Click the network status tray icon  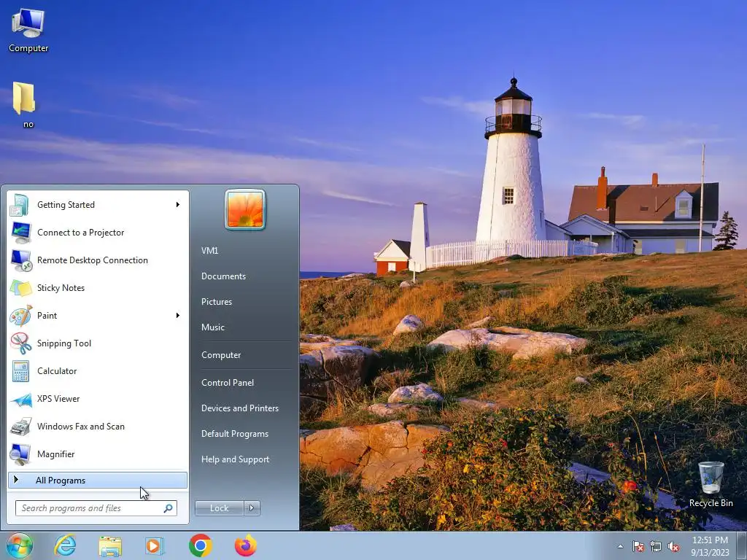pos(656,546)
